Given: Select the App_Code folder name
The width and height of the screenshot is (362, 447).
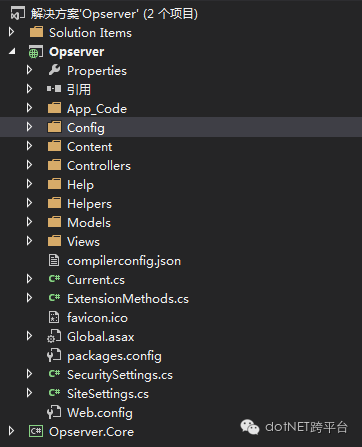Looking at the screenshot, I should click(97, 109).
